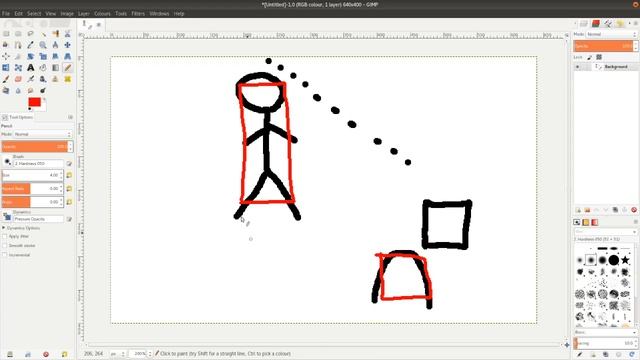Screen dimensions: 640x360
Task: Select the star-shaped brush thumbnail
Action: tap(625, 260)
